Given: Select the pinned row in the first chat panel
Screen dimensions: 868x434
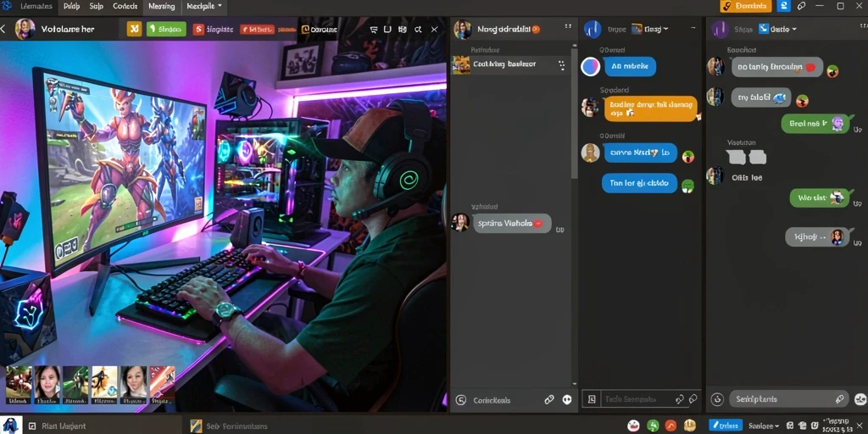Looking at the screenshot, I should tap(509, 64).
